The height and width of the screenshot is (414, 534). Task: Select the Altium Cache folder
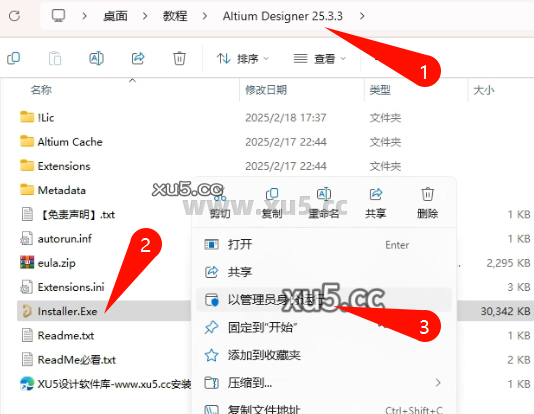(70, 142)
